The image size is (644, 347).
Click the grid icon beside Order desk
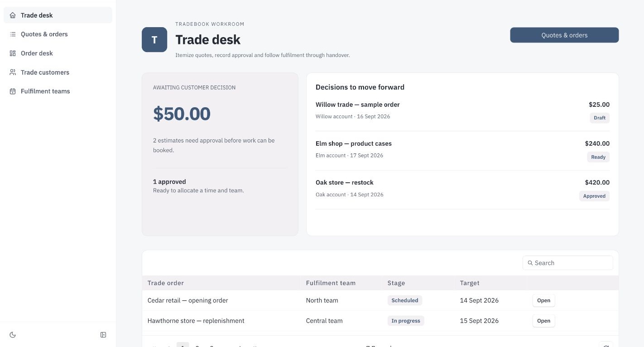[x=13, y=53]
